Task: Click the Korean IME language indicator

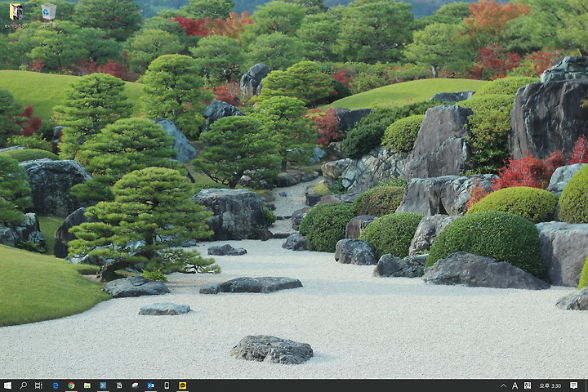Action: tap(528, 385)
